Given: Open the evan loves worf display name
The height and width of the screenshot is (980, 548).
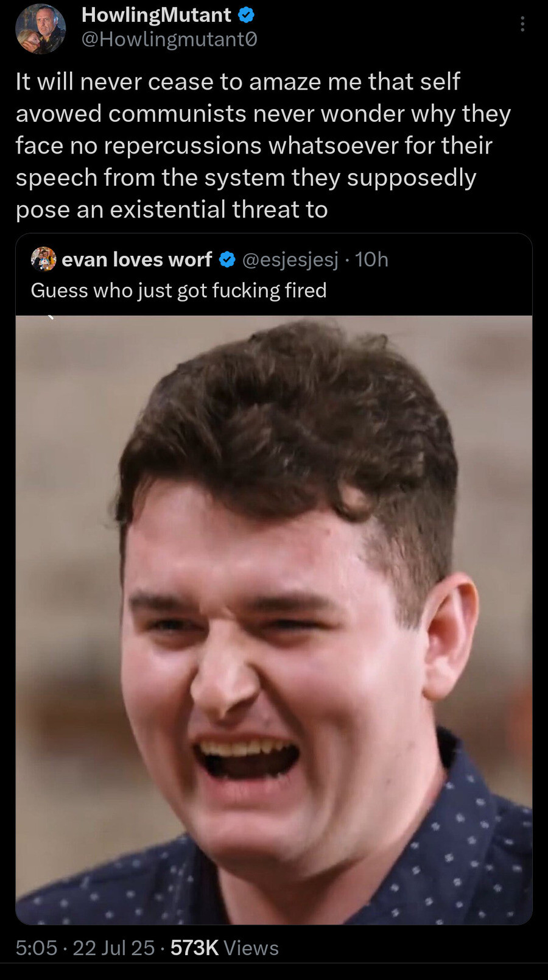Looking at the screenshot, I should pos(137,259).
